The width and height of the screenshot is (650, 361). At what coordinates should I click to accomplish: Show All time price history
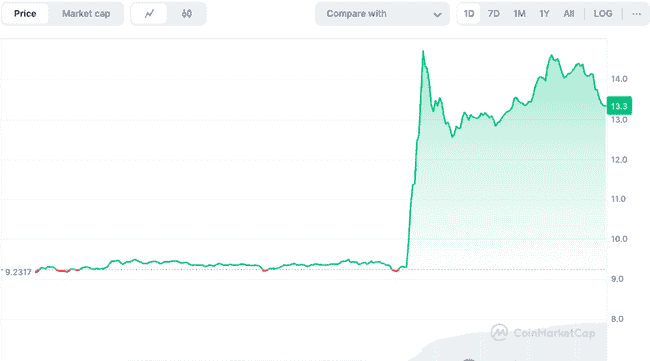pyautogui.click(x=569, y=14)
